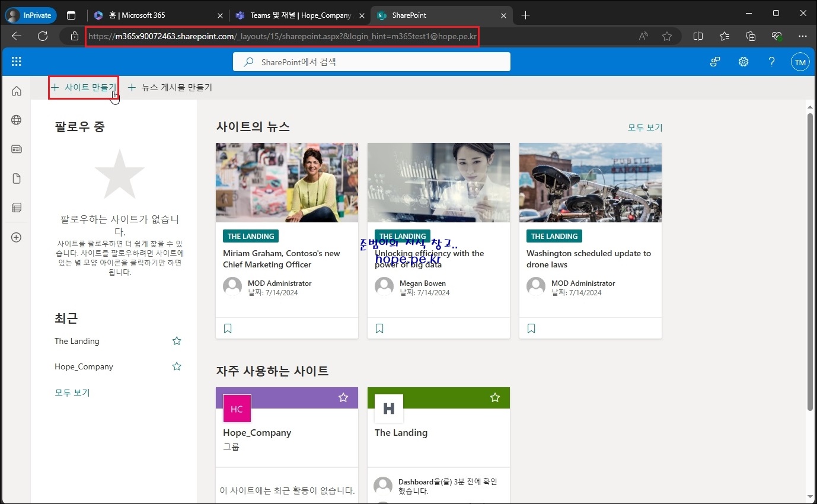The image size is (817, 504).
Task: Bookmark the Washington drone laws news article
Action: (531, 328)
